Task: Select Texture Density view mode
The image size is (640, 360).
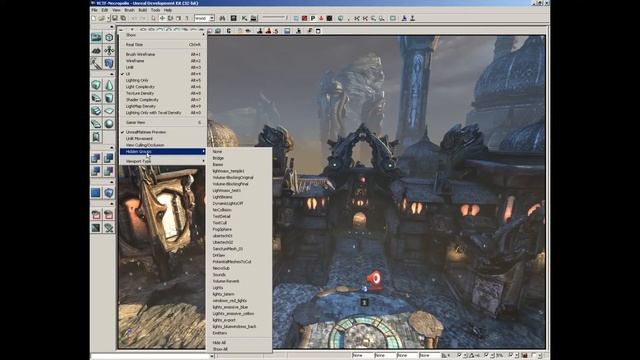Action: (x=163, y=93)
